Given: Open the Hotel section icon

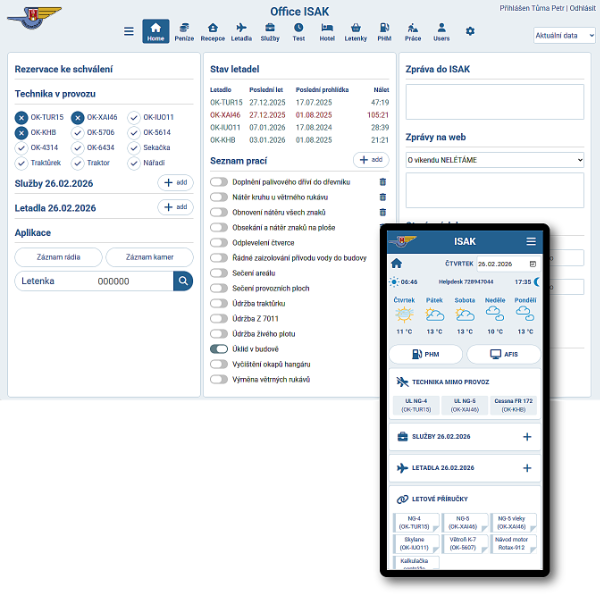Looking at the screenshot, I should tap(327, 31).
